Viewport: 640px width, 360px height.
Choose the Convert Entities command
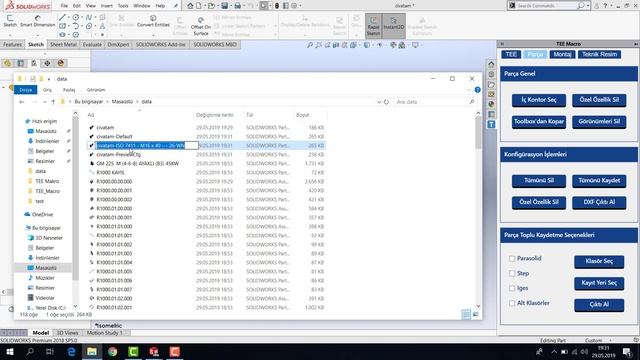point(153,21)
